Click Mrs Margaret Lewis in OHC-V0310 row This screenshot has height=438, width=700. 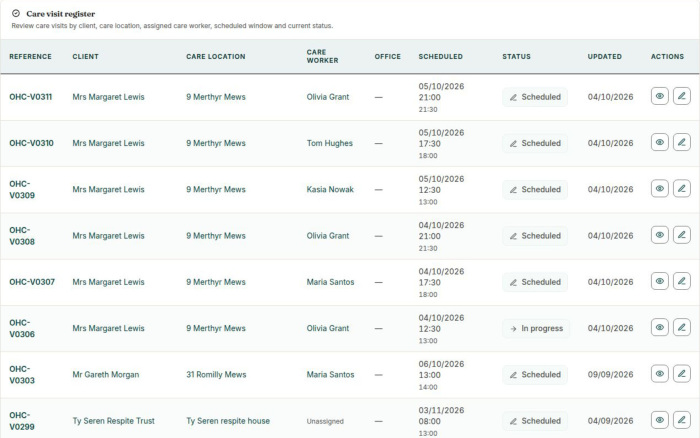(108, 143)
